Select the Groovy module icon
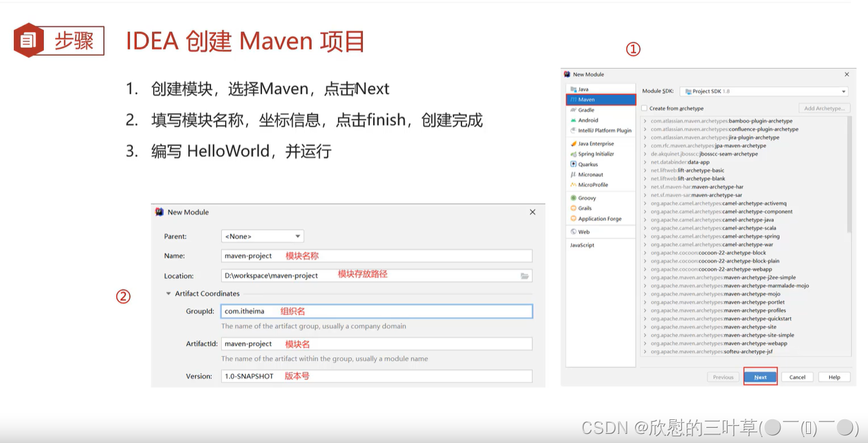The width and height of the screenshot is (868, 443). [573, 198]
